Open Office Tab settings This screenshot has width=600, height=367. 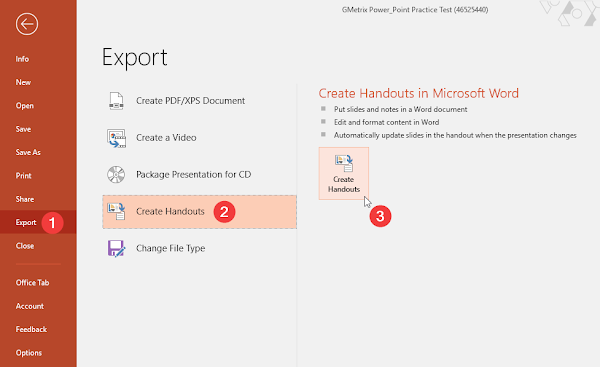33,283
